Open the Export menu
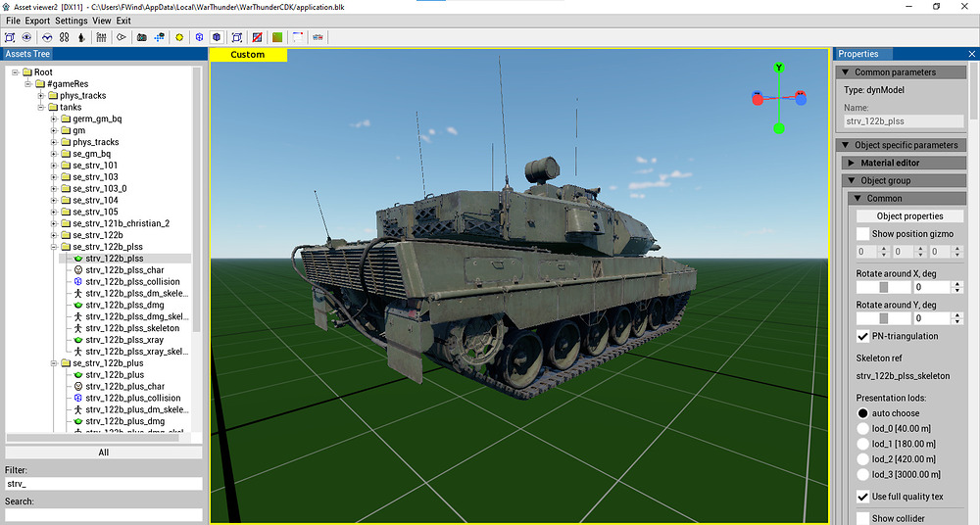The height and width of the screenshot is (525, 980). (37, 21)
